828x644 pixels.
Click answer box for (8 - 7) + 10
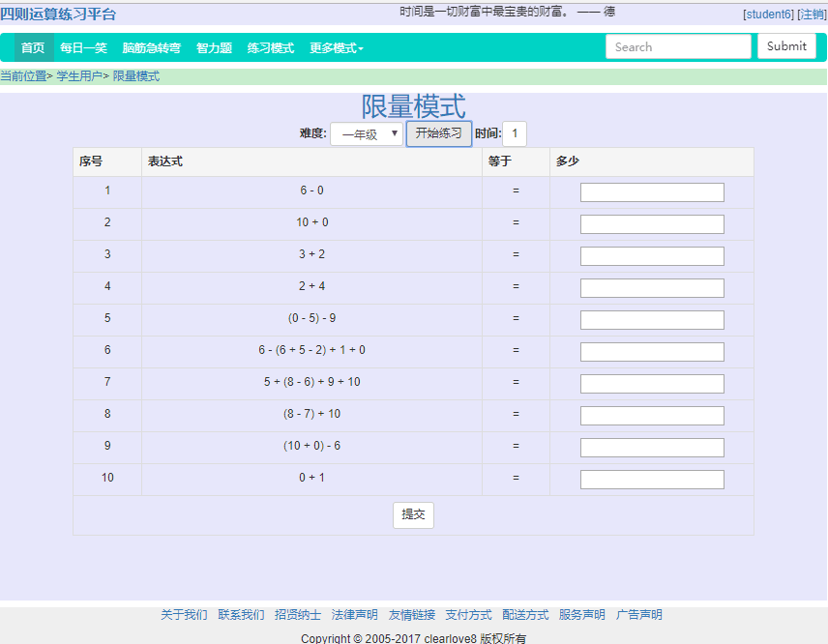(652, 416)
